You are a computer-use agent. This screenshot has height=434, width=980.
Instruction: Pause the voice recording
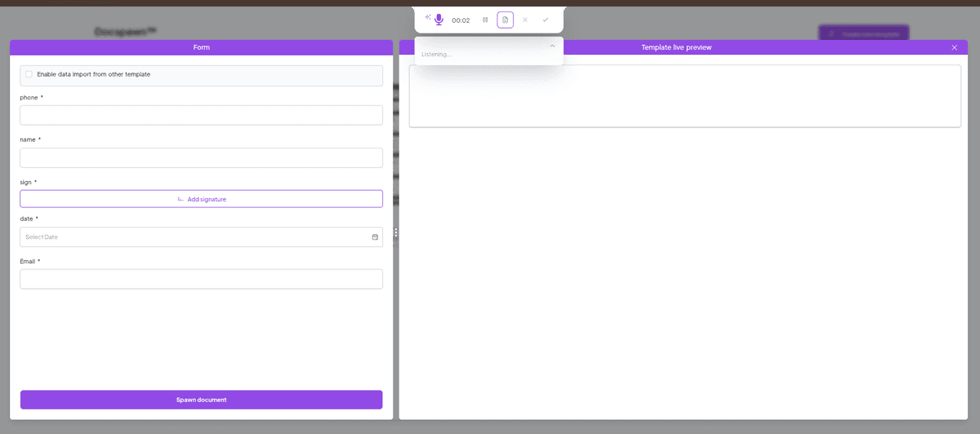[485, 20]
